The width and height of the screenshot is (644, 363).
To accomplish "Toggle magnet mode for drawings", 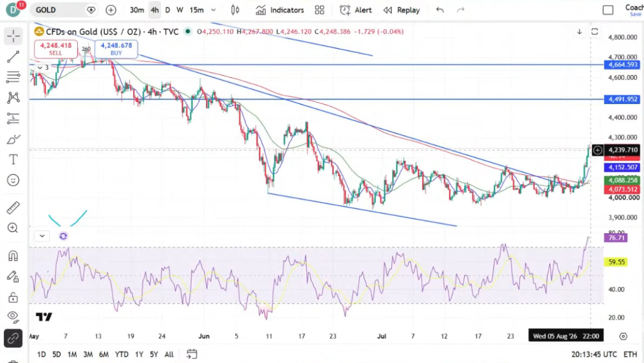I will tap(13, 256).
